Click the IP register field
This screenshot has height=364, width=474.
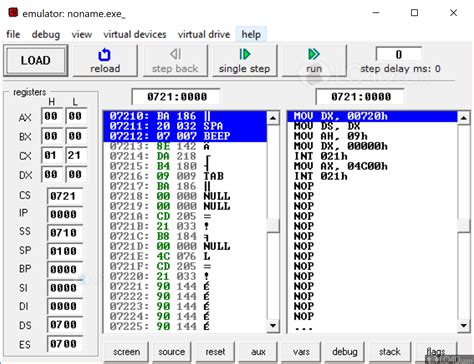click(x=65, y=214)
